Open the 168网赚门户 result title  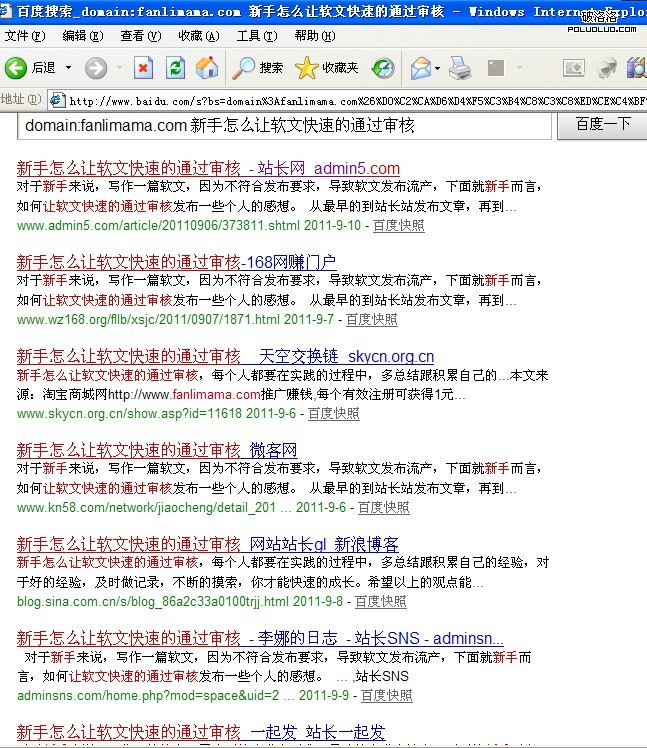(x=177, y=262)
